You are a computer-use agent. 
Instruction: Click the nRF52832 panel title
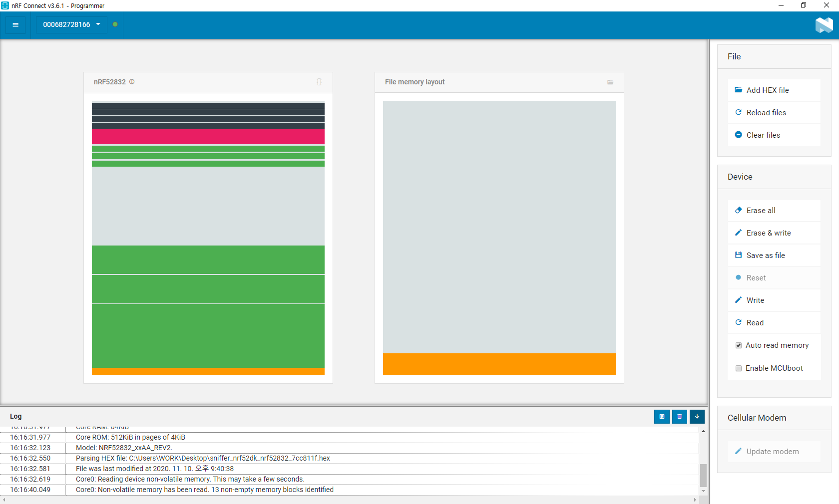point(110,82)
